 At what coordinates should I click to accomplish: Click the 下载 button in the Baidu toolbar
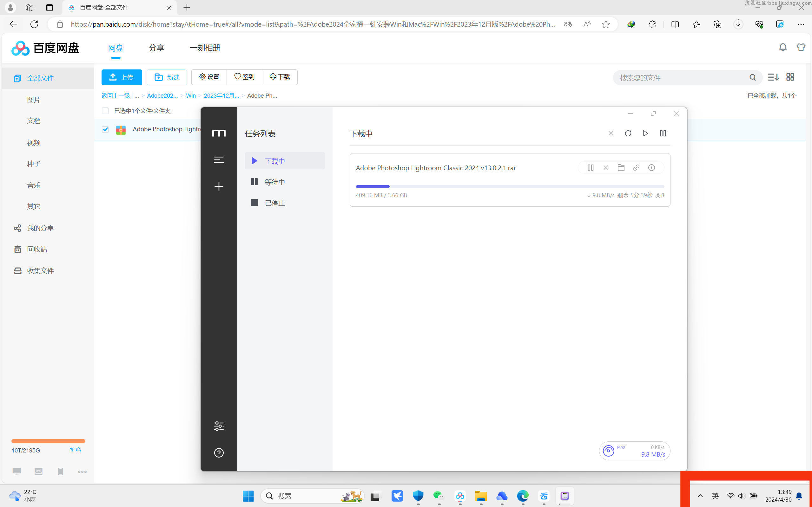pos(280,77)
